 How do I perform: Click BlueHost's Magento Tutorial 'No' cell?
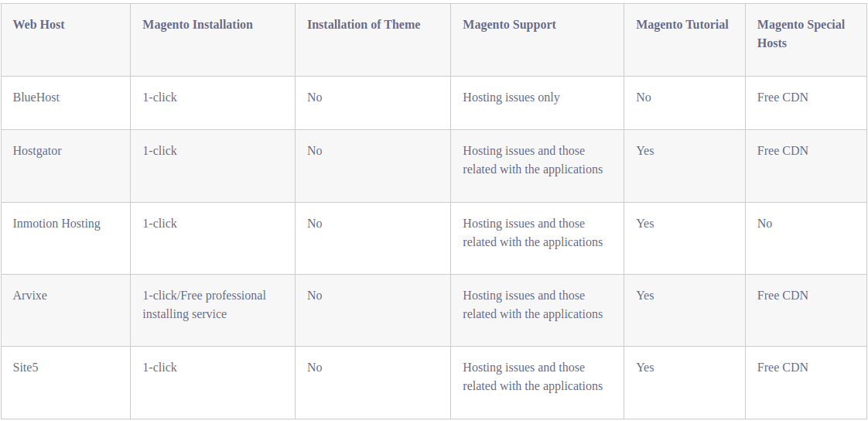coord(644,98)
